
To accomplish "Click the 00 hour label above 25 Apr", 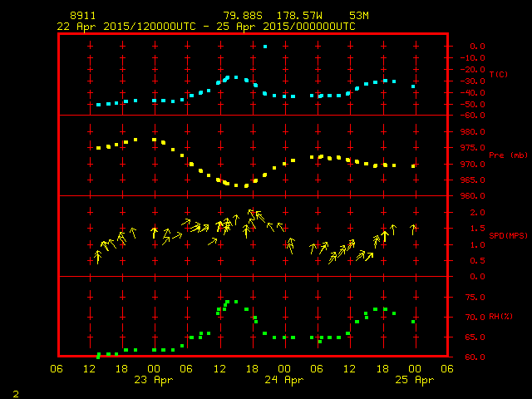I will click(415, 369).
